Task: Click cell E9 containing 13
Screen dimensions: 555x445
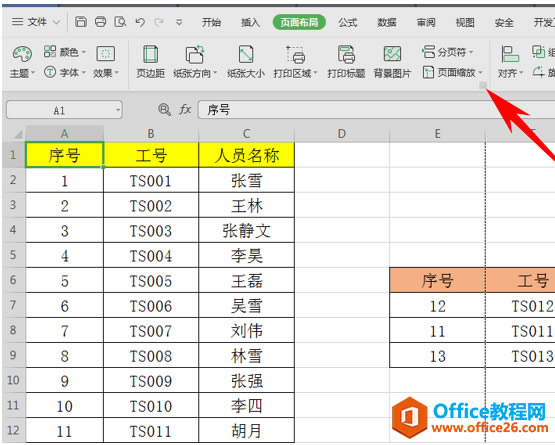Action: [437, 355]
